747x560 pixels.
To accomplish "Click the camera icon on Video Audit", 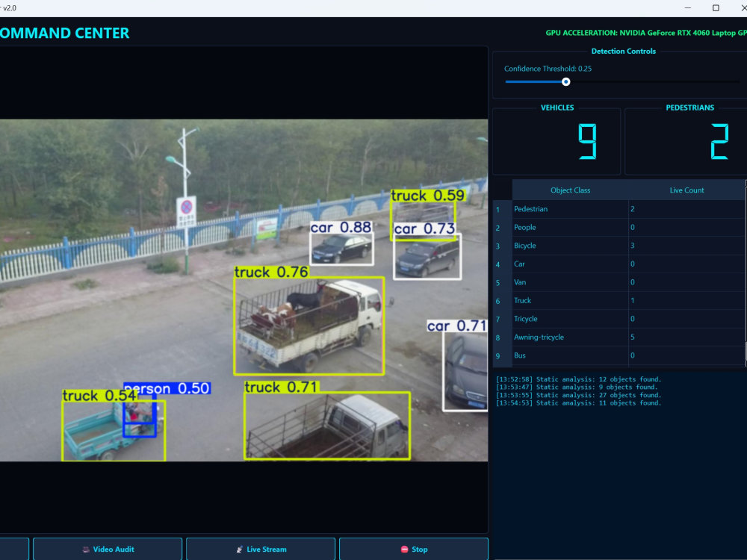I will (86, 549).
